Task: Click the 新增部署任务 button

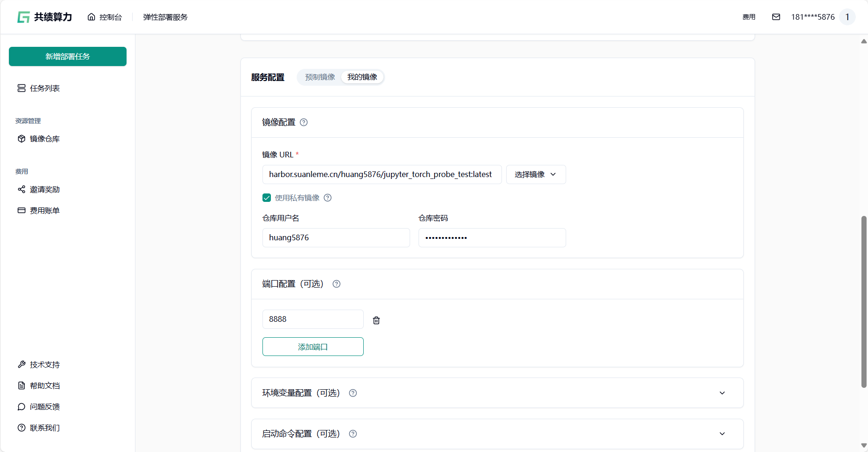Action: point(67,57)
